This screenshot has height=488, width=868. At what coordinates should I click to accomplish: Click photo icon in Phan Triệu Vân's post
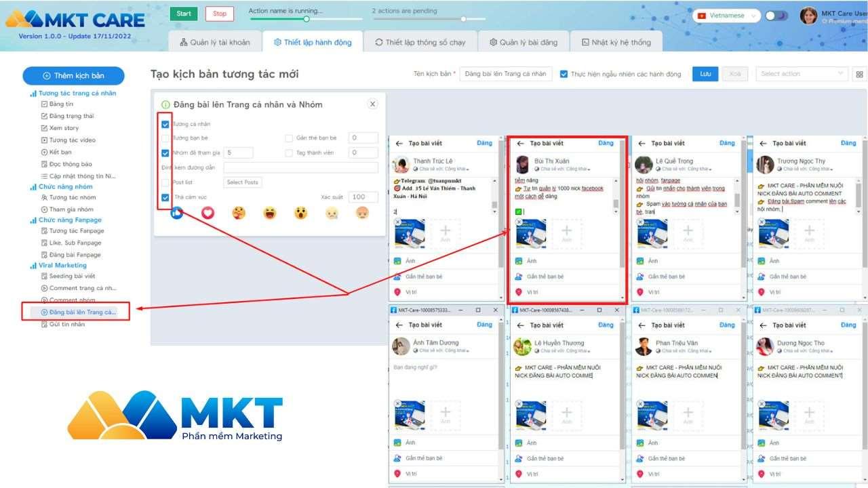pyautogui.click(x=640, y=443)
